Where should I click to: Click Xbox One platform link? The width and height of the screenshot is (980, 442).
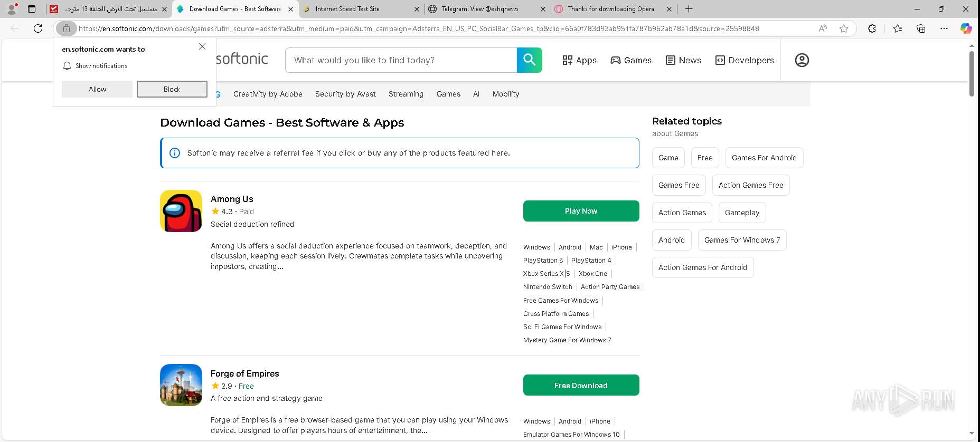(592, 274)
